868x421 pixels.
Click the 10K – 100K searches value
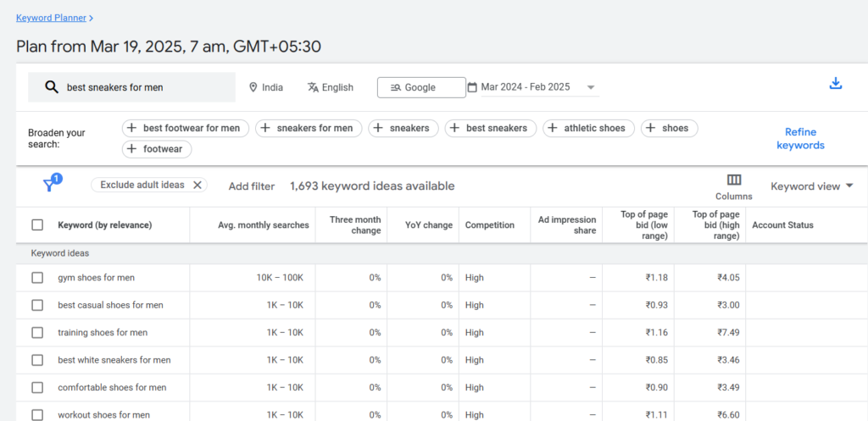280,278
